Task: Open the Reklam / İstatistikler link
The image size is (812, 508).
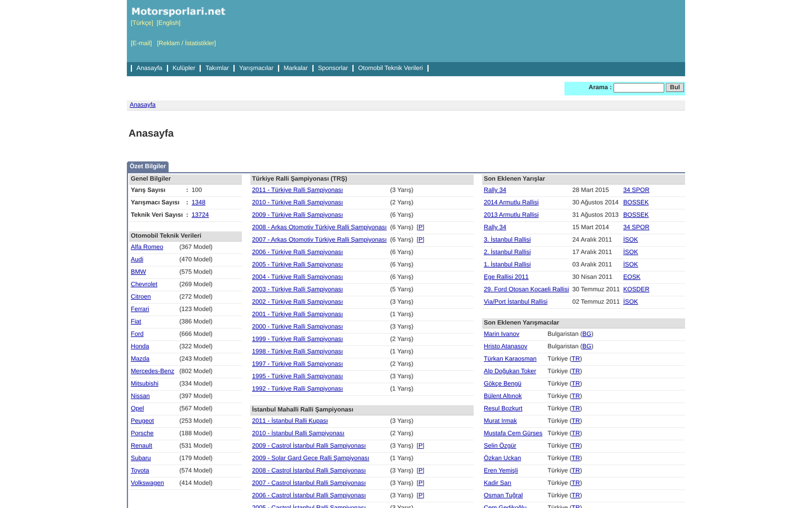Action: coord(187,43)
